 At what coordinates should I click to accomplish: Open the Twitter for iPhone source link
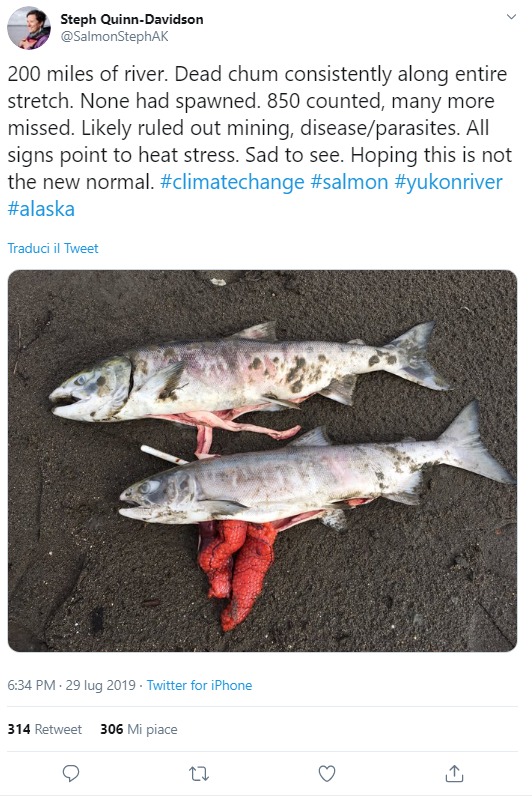199,685
